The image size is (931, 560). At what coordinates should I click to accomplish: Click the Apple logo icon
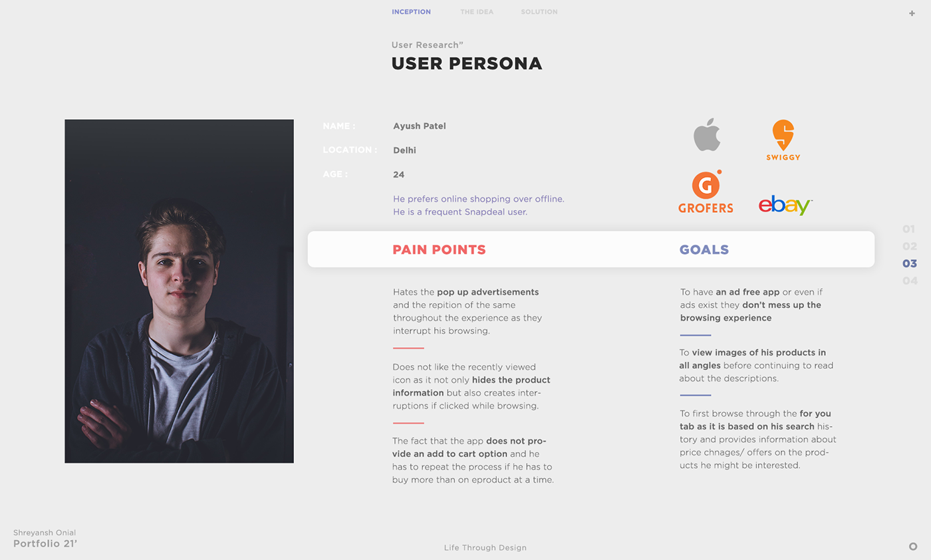coord(707,135)
